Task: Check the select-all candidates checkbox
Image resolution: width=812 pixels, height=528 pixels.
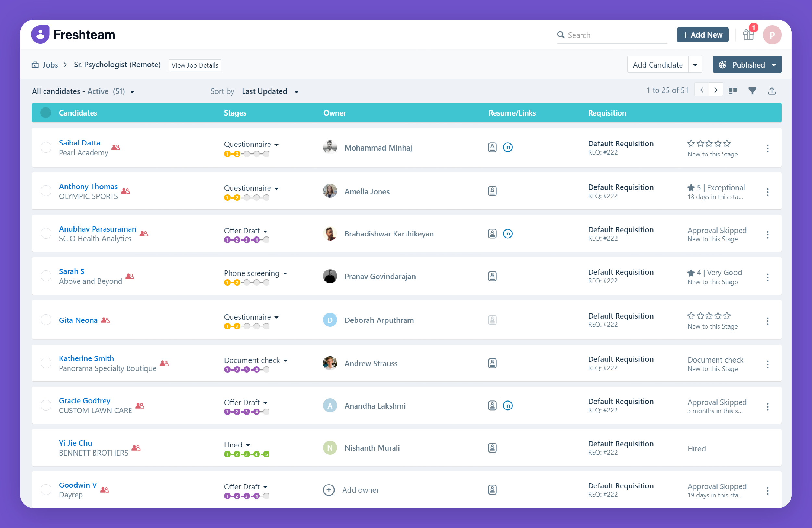Action: pyautogui.click(x=45, y=113)
